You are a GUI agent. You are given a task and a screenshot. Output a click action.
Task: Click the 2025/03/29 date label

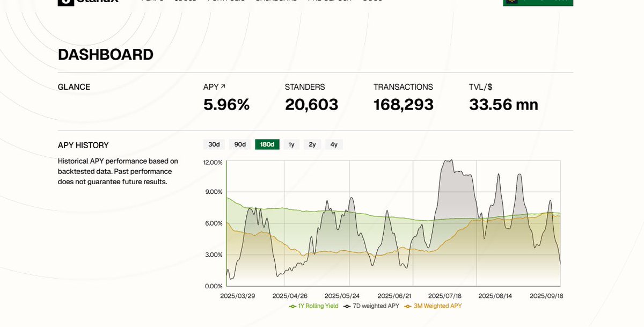click(237, 296)
